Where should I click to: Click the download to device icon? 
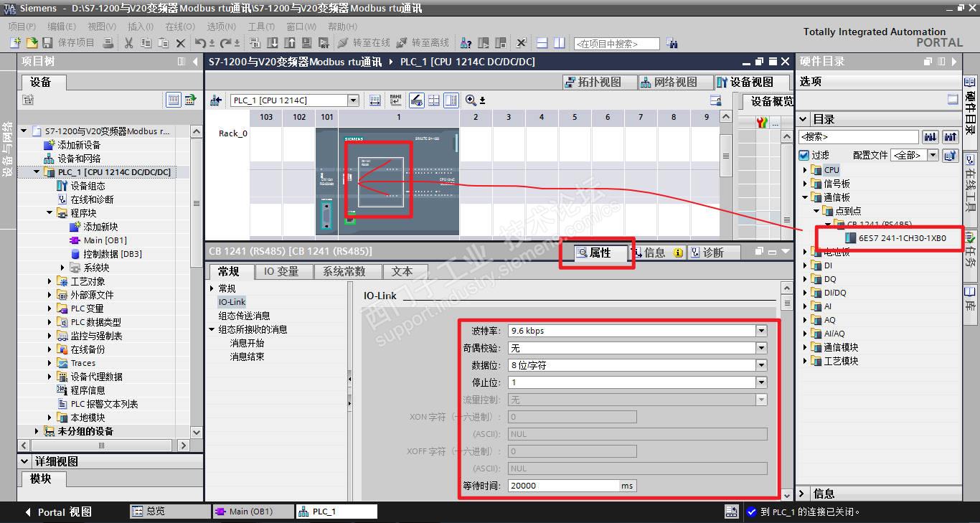coord(273,43)
